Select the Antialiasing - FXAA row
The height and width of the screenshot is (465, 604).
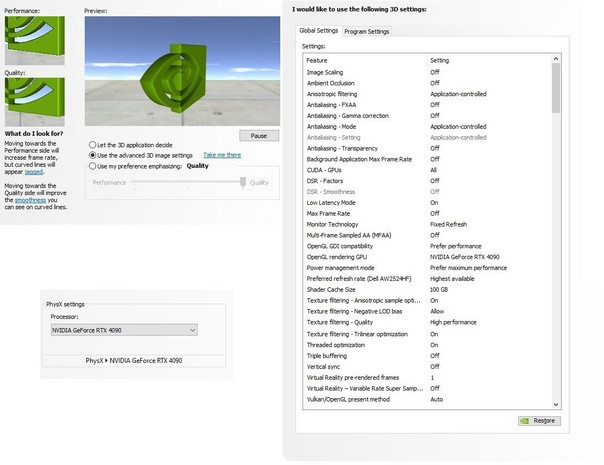428,105
